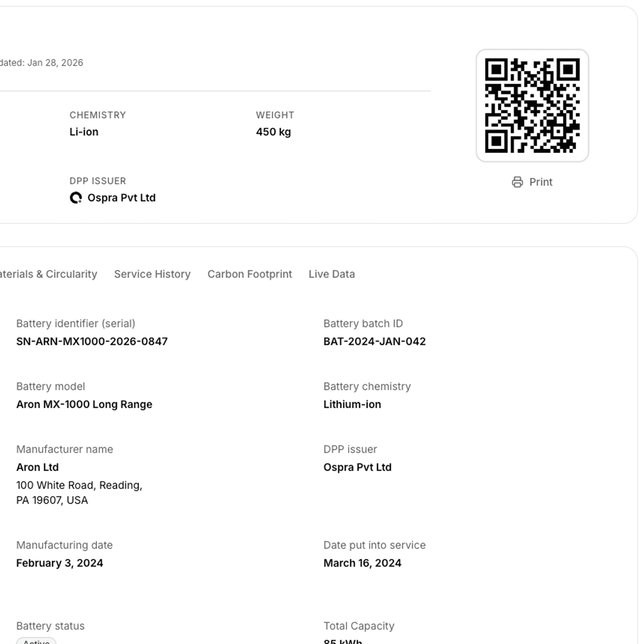This screenshot has height=644, width=644.
Task: Click the Active battery status badge
Action: click(x=36, y=642)
